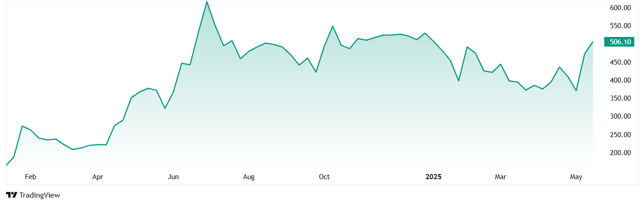Click the Jun date label

point(173,177)
